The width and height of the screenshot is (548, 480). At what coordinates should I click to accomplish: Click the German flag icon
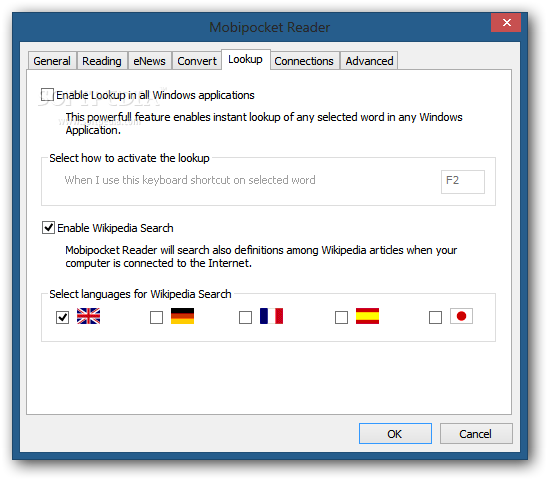point(182,316)
